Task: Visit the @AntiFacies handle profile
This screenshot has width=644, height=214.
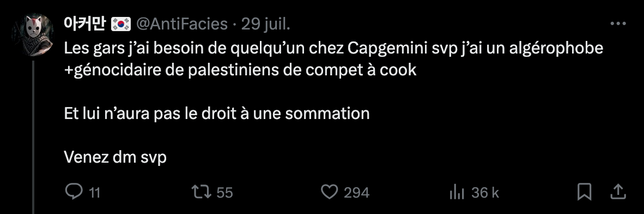Action: pos(181,24)
